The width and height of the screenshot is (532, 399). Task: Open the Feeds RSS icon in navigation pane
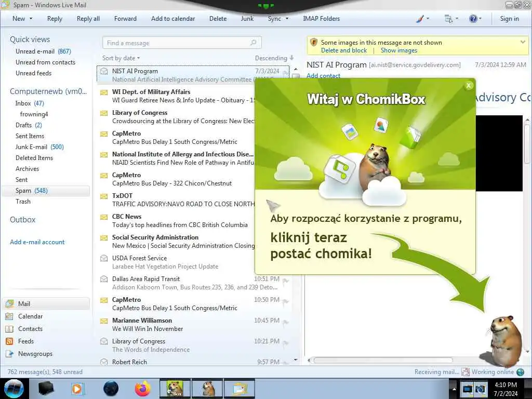pyautogui.click(x=9, y=341)
